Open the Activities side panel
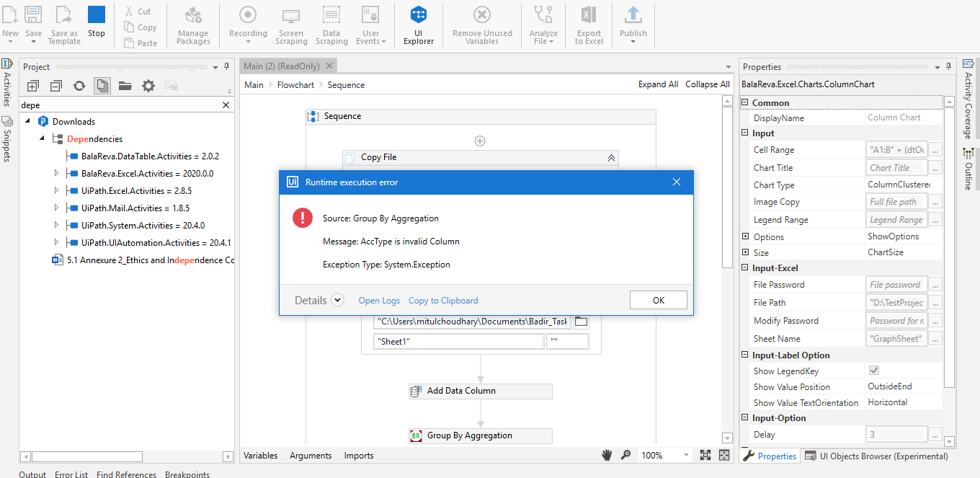Screen dimensions: 980x478 pos(6,83)
